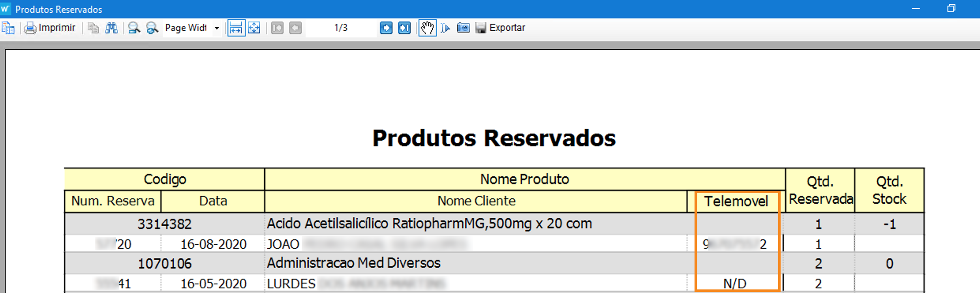980x293 pixels.
Task: Click the Telemovel column header
Action: (x=736, y=201)
